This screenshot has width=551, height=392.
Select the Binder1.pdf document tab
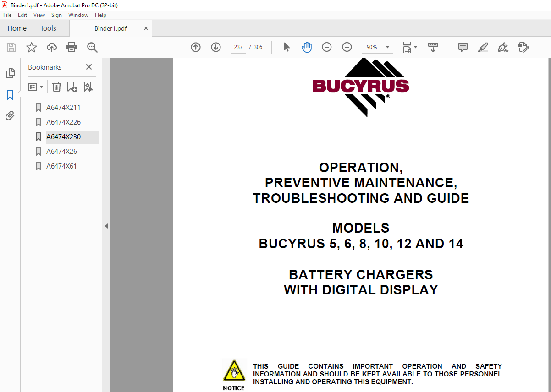pyautogui.click(x=110, y=28)
